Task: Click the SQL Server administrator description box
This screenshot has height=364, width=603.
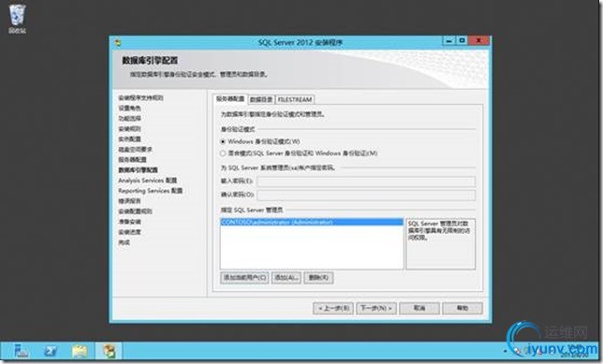Action: (441, 244)
